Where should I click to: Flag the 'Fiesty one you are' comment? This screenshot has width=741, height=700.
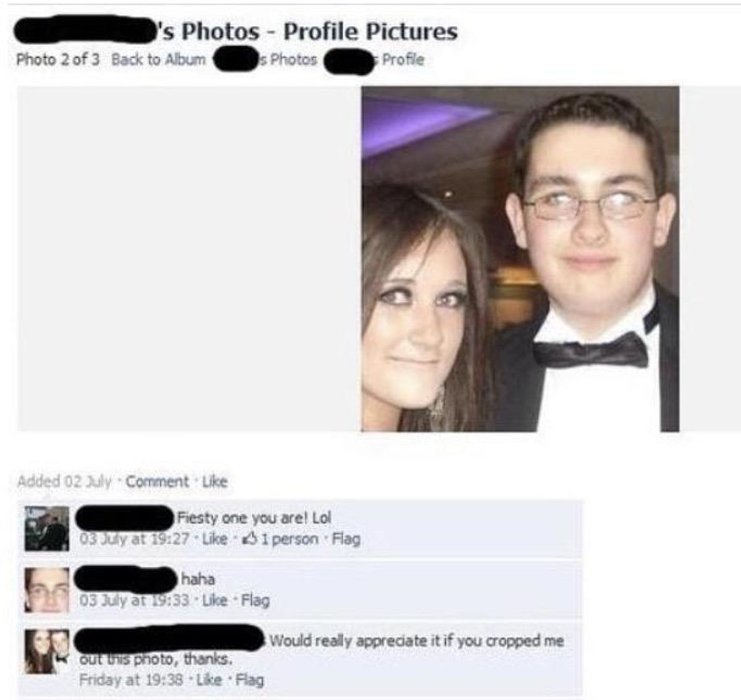coord(346,539)
